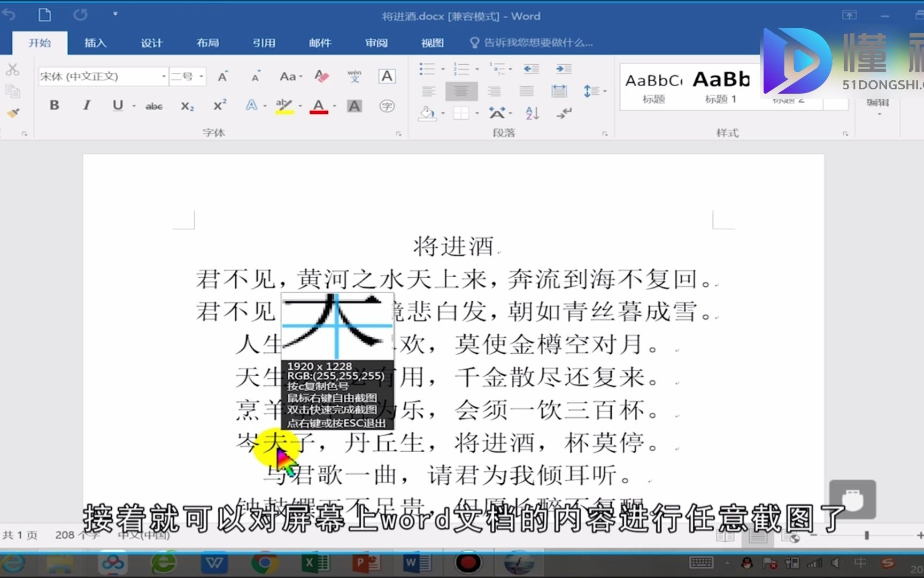
Task: Toggle Subscript formatting
Action: tap(187, 106)
